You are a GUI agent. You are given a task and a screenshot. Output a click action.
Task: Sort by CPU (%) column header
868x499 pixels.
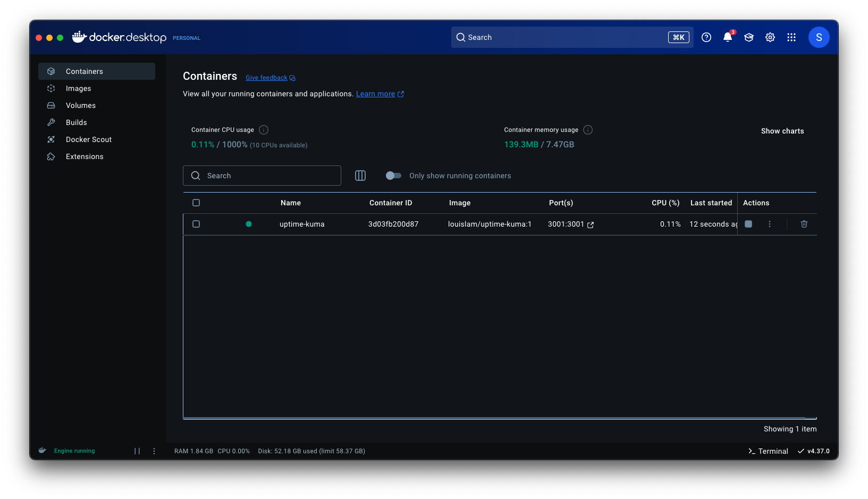665,203
